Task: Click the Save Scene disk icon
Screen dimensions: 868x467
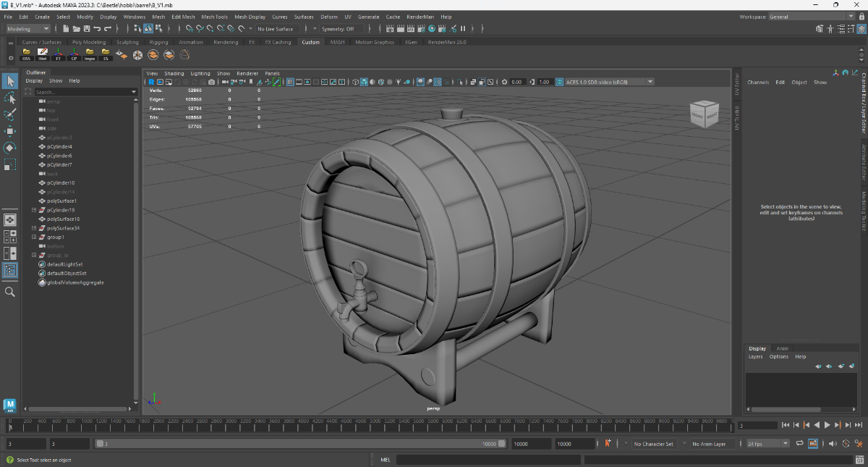Action: click(86, 29)
